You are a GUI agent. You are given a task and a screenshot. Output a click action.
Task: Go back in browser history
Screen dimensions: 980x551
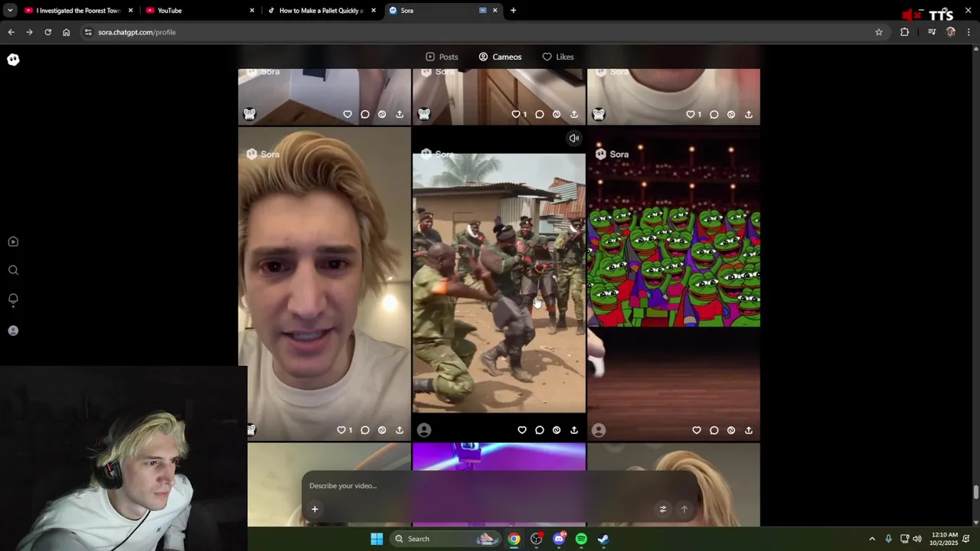click(11, 32)
